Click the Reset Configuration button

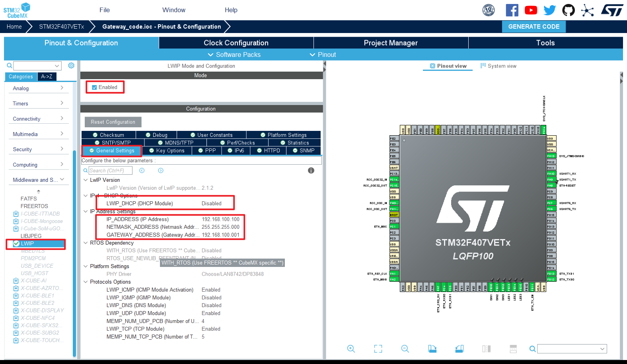(113, 122)
